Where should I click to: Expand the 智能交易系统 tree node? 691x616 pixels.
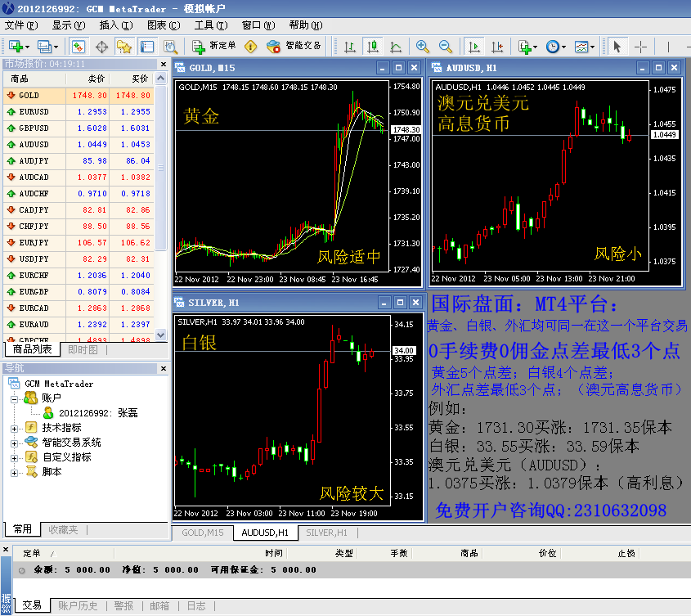point(14,443)
